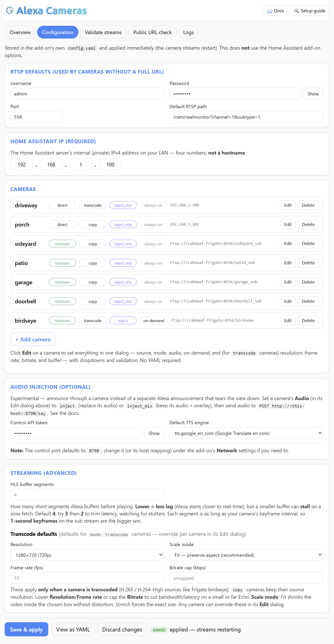The image size is (334, 644).
Task: Edit the birdseye camera
Action: (x=288, y=320)
